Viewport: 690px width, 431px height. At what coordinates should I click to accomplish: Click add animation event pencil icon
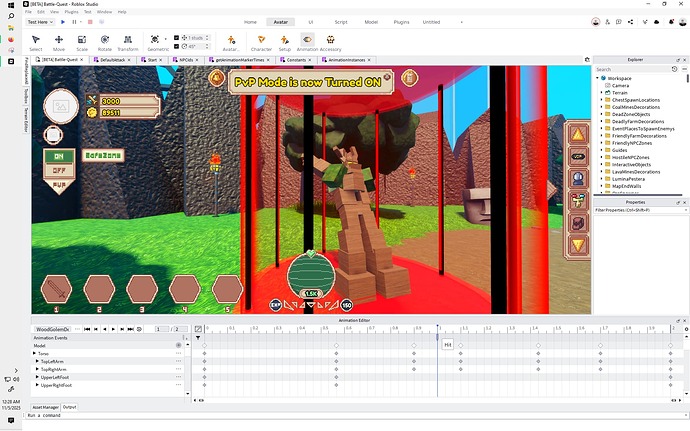[x=198, y=329]
